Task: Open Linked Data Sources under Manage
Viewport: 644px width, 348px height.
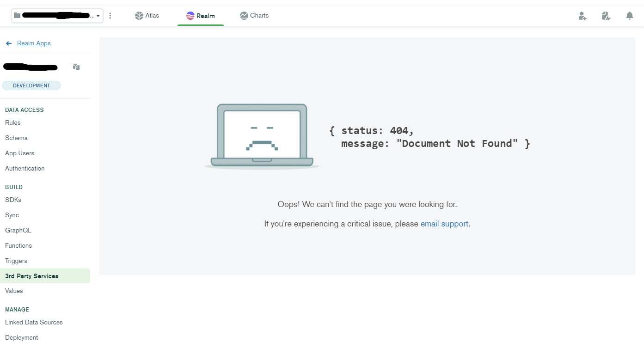Action: click(x=34, y=322)
